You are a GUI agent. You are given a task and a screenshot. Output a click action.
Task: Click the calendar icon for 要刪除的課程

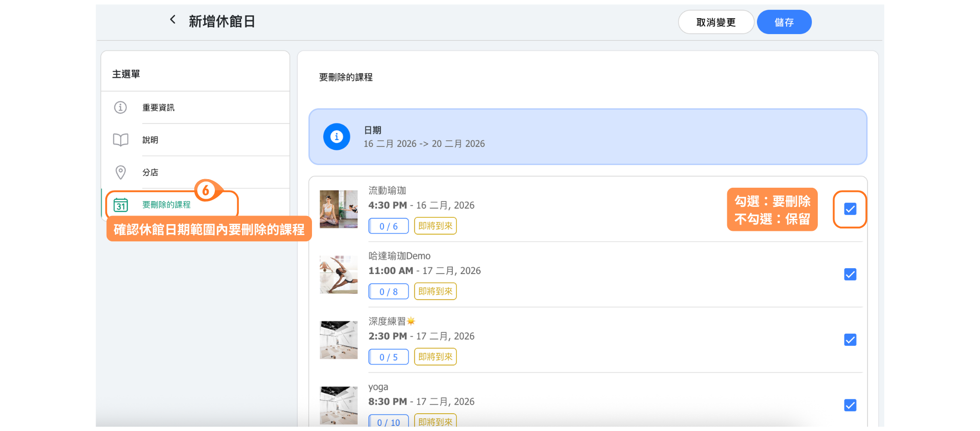(x=121, y=205)
